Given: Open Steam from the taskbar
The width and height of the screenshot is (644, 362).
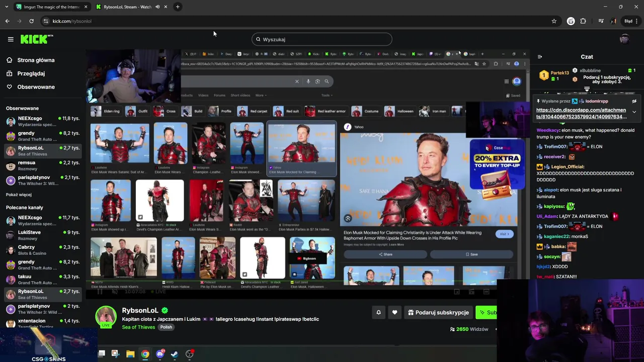Looking at the screenshot, I should tap(175, 354).
